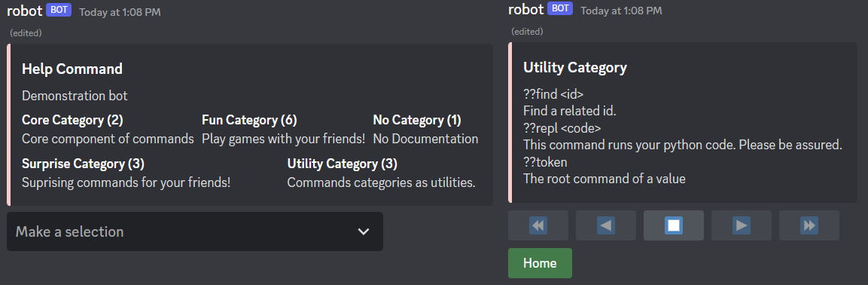
Task: Click the Help Command embed title
Action: click(x=72, y=69)
